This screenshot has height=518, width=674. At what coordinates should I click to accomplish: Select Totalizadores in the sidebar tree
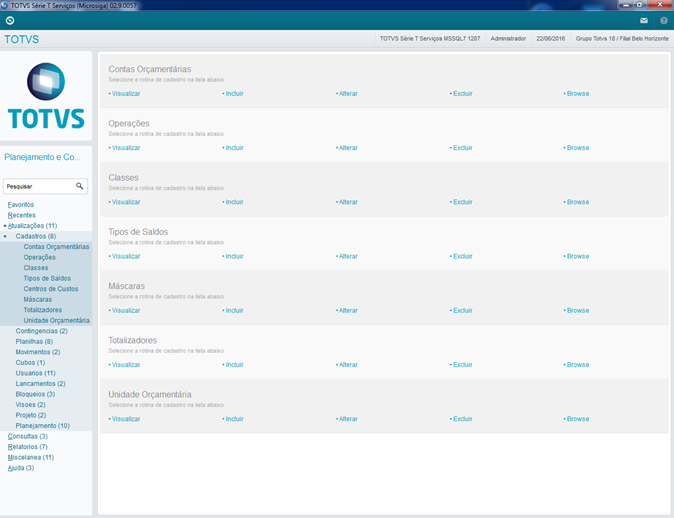[x=43, y=310]
